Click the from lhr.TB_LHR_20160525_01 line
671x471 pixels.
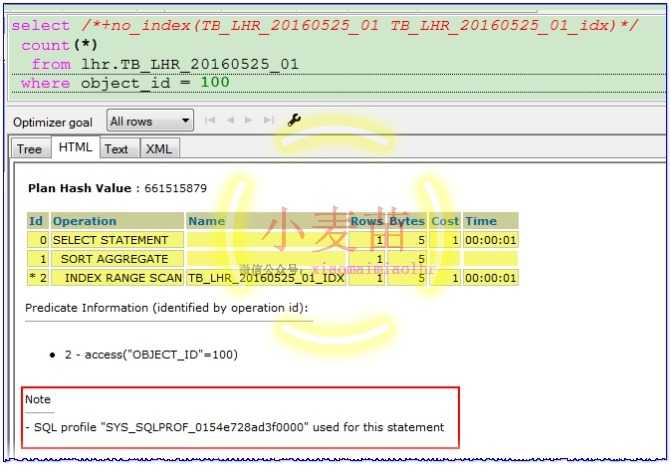point(165,64)
